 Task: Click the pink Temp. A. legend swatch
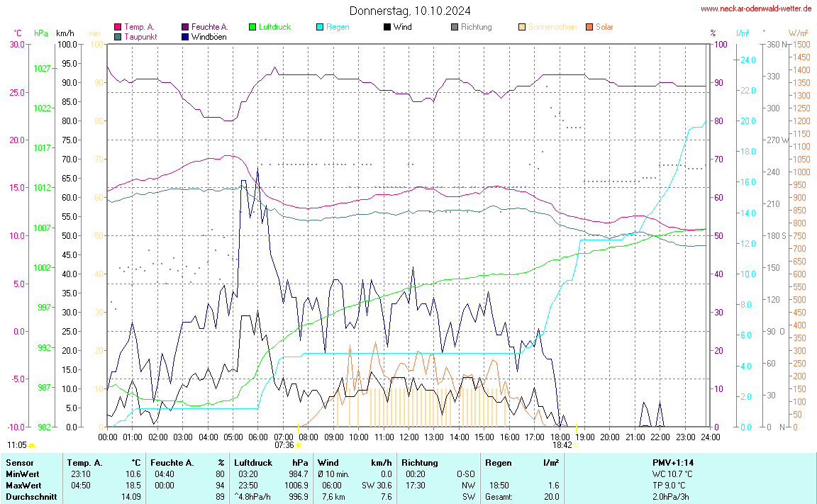118,27
